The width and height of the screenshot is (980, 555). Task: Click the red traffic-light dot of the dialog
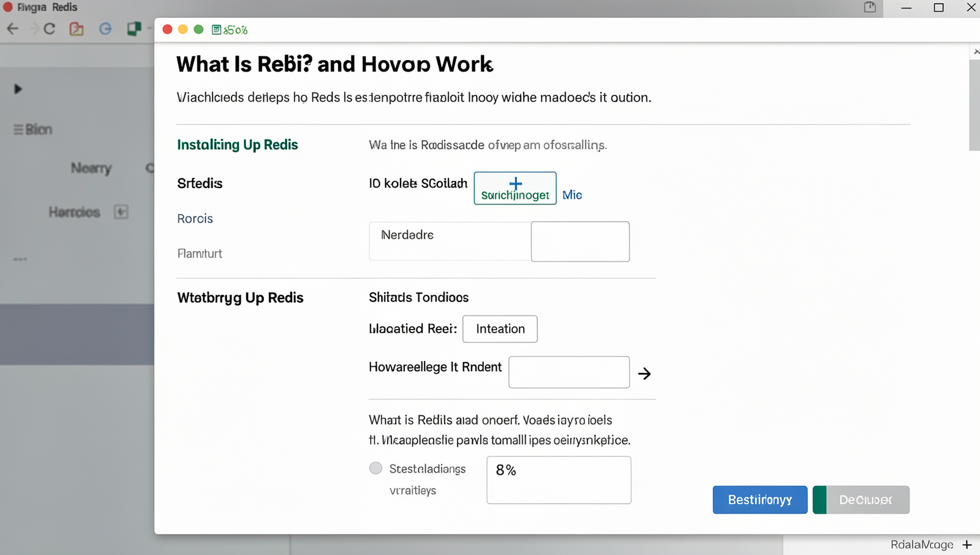pos(167,29)
